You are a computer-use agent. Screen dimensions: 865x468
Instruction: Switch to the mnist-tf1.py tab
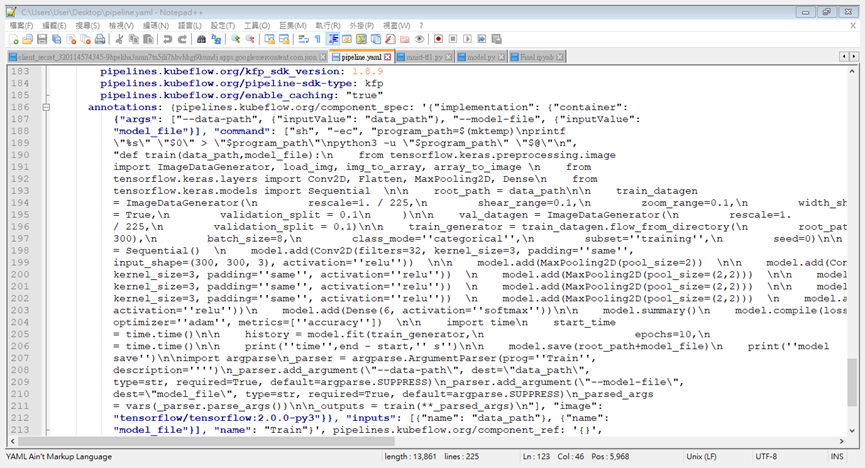pyautogui.click(x=423, y=57)
